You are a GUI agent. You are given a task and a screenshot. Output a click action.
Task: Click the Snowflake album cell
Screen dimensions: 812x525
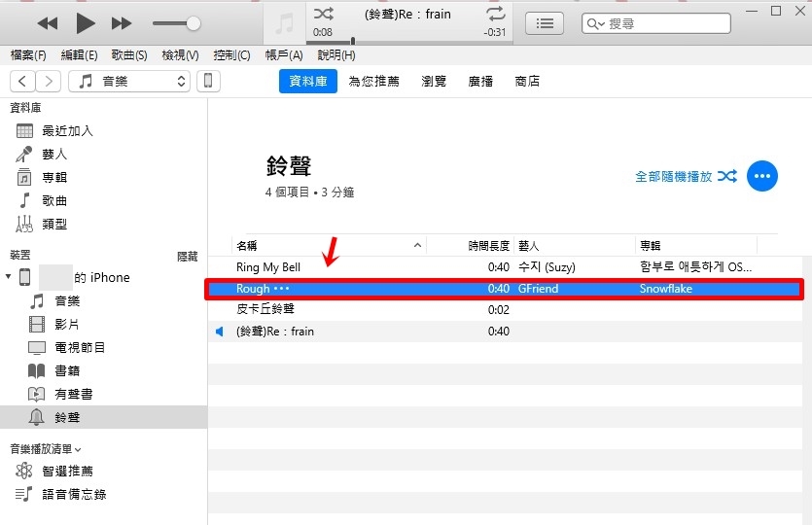tap(666, 289)
